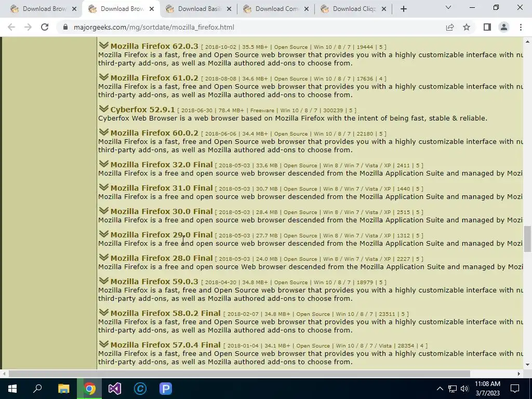The width and height of the screenshot is (532, 399).
Task: Click the address bar URL
Action: pos(154,27)
